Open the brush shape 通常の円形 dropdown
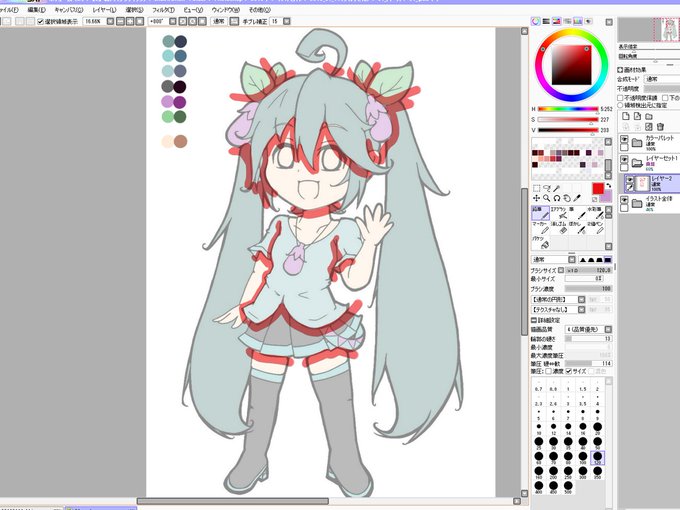This screenshot has height=510, width=680. pyautogui.click(x=558, y=299)
